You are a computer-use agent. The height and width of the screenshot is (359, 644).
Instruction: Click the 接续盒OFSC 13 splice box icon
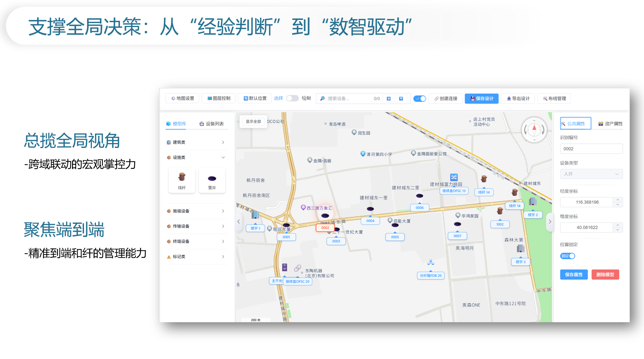pos(454,177)
